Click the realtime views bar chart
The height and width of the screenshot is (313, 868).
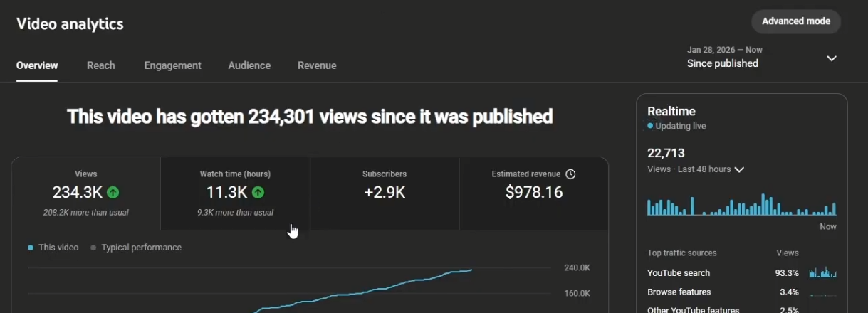[741, 204]
